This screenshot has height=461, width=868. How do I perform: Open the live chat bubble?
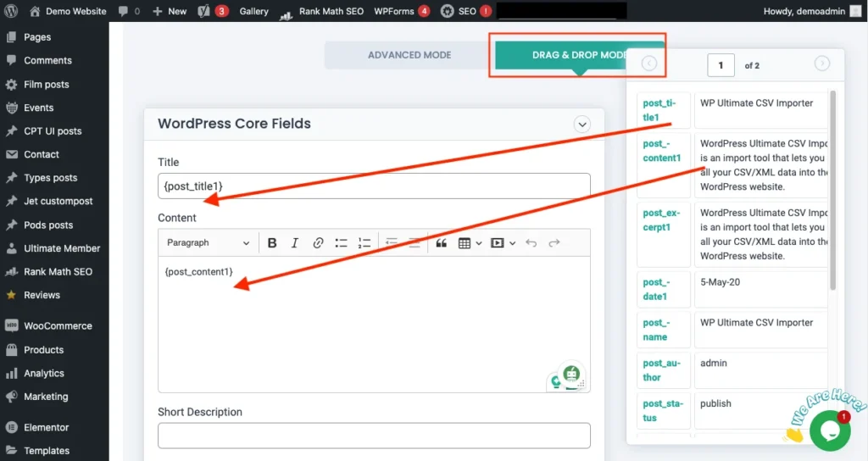click(x=829, y=430)
